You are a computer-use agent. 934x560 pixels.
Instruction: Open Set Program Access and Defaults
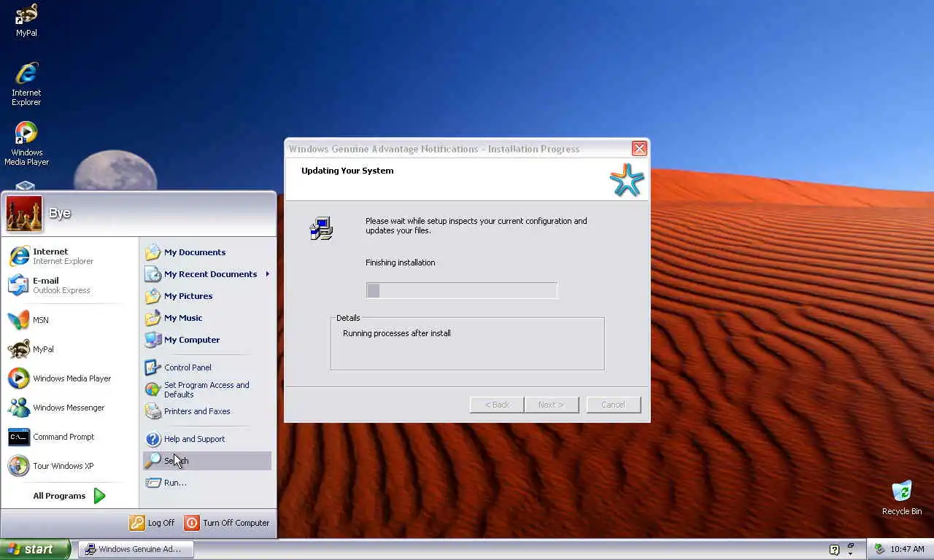[207, 389]
